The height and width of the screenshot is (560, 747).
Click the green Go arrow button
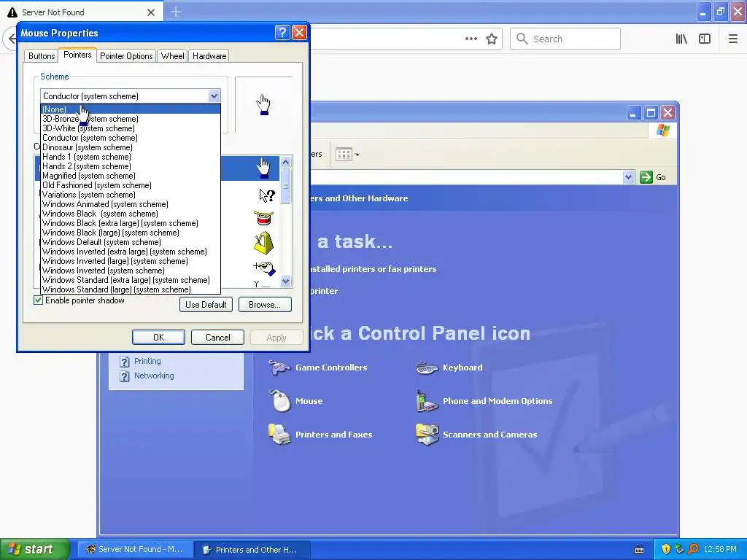(x=646, y=177)
